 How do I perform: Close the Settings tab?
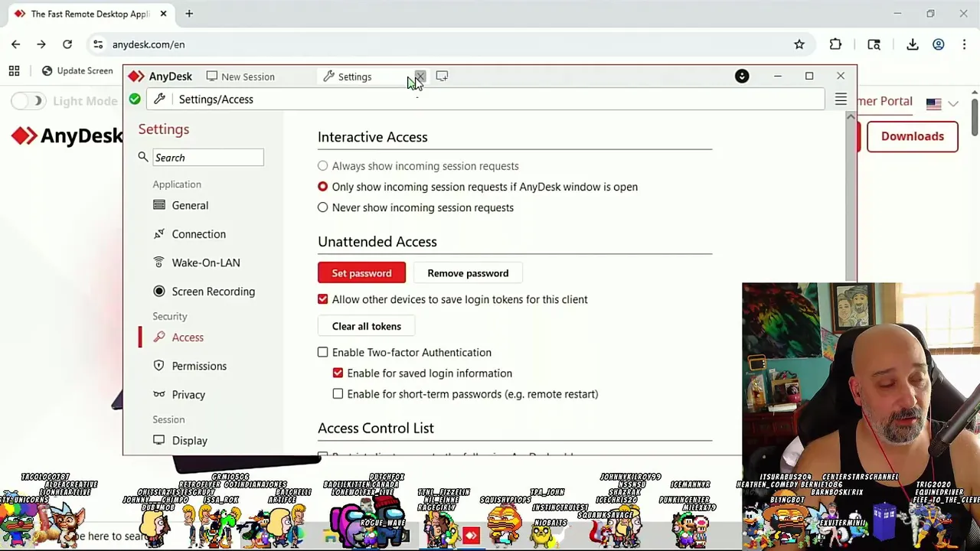click(x=420, y=77)
